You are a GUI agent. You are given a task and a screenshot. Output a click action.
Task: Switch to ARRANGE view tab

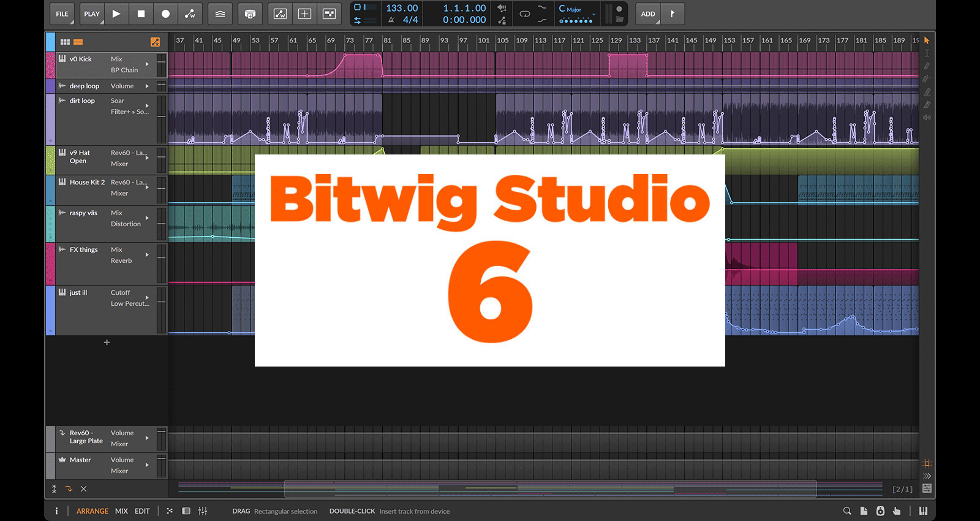(x=92, y=511)
